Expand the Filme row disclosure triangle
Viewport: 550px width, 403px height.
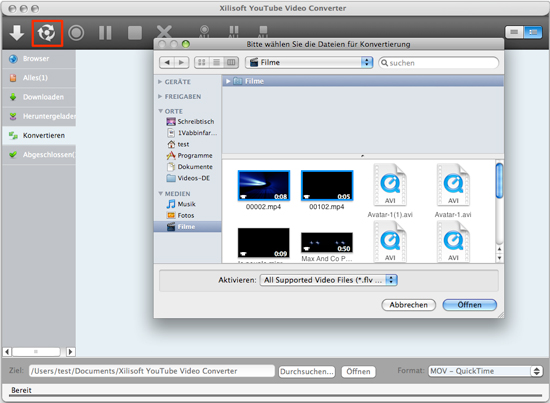pyautogui.click(x=228, y=81)
